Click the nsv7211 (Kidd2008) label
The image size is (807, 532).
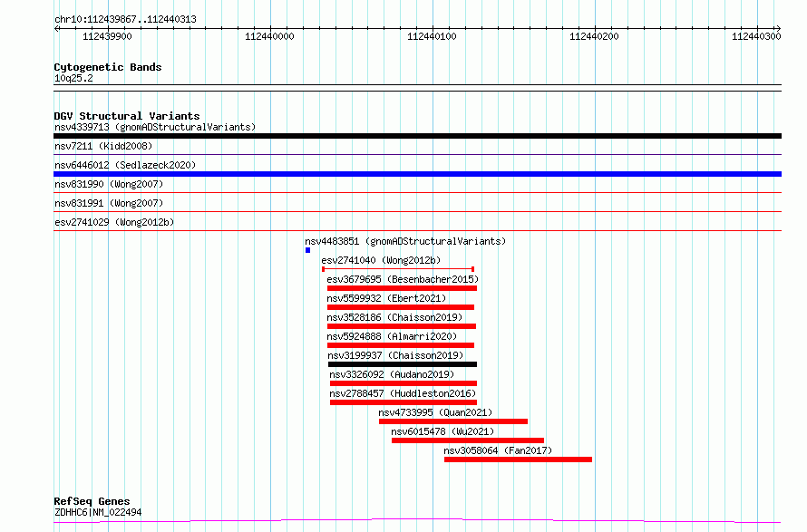[x=103, y=146]
